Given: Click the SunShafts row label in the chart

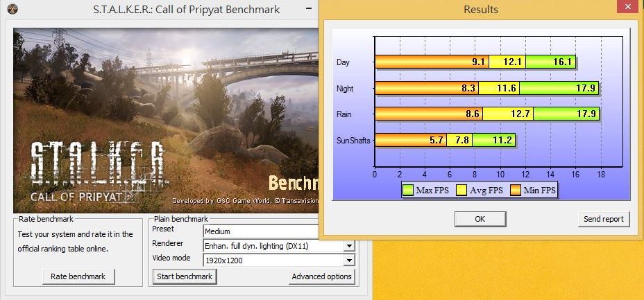Looking at the screenshot, I should coord(353,141).
